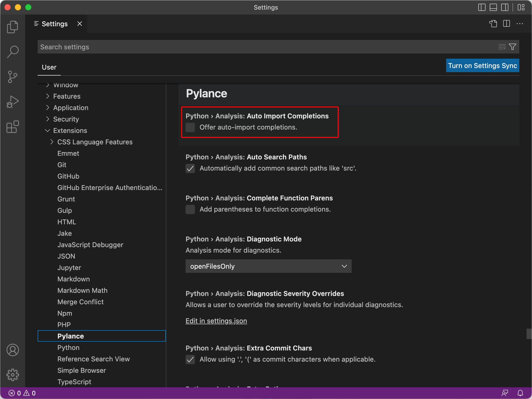This screenshot has width=532, height=399.
Task: Open the Search view icon
Action: pyautogui.click(x=12, y=52)
